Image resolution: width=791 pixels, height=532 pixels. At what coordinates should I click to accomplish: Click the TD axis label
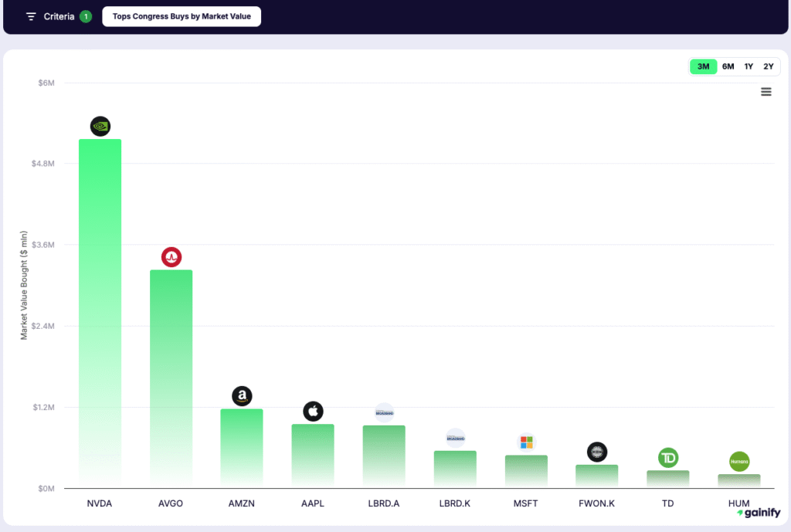click(x=668, y=503)
